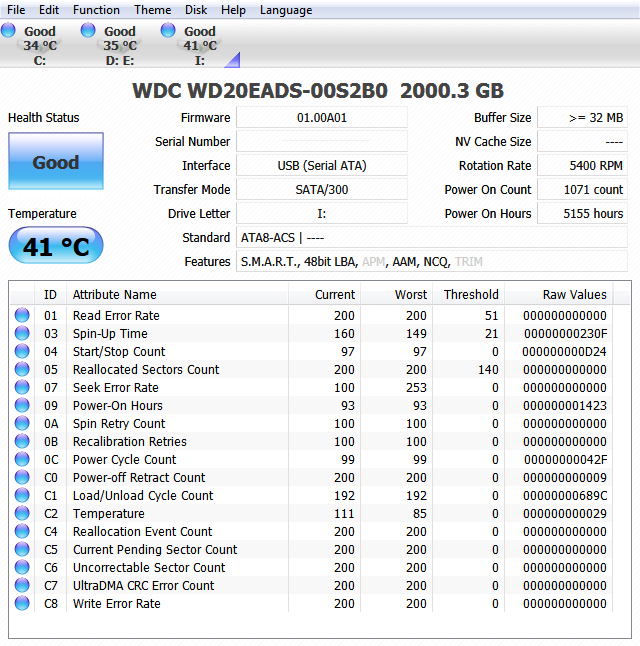640x646 pixels.
Task: Click status orb for Spin-Up Time
Action: 22,333
